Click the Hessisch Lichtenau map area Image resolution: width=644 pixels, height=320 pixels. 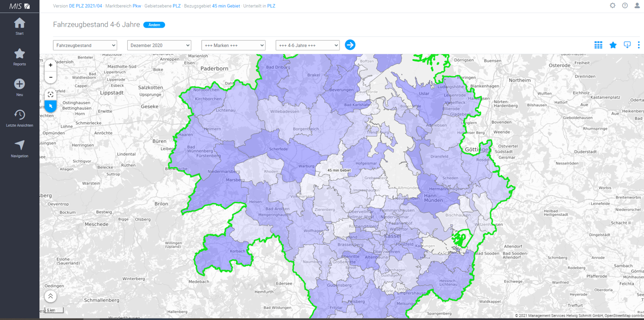pyautogui.click(x=448, y=283)
